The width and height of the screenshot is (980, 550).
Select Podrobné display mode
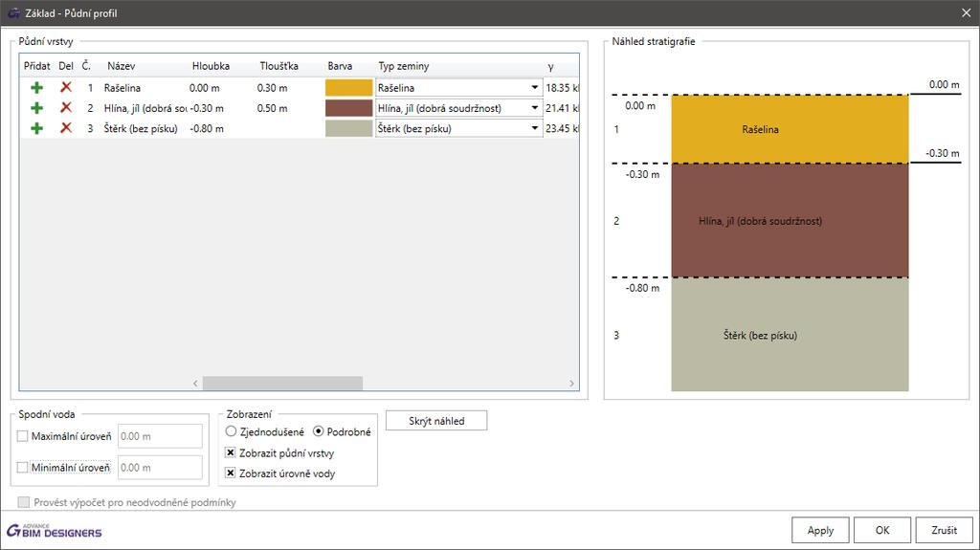318,431
